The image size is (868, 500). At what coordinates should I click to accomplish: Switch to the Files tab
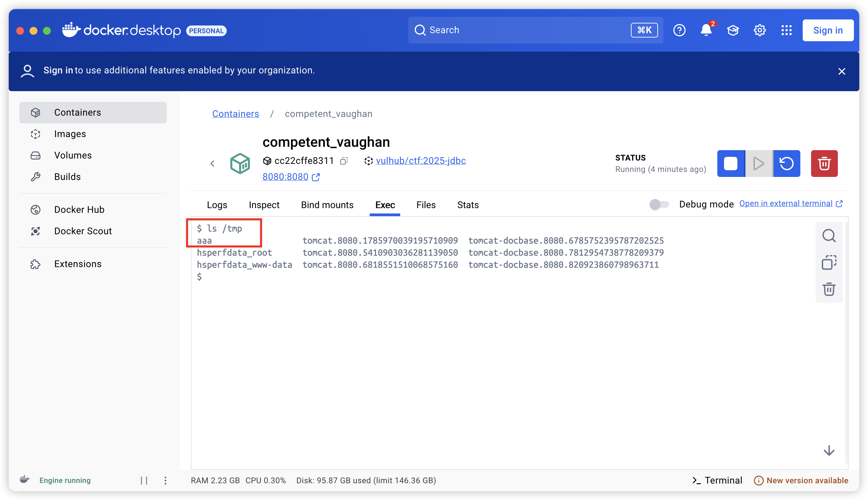click(426, 205)
